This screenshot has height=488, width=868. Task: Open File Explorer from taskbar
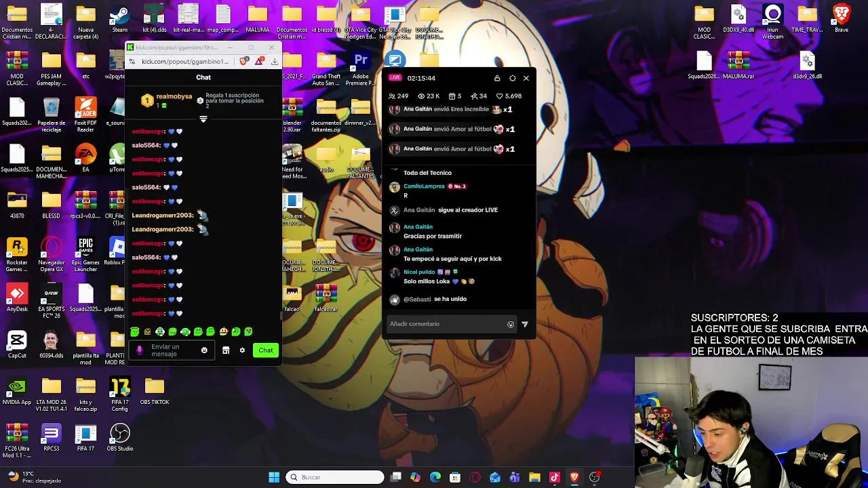534,477
